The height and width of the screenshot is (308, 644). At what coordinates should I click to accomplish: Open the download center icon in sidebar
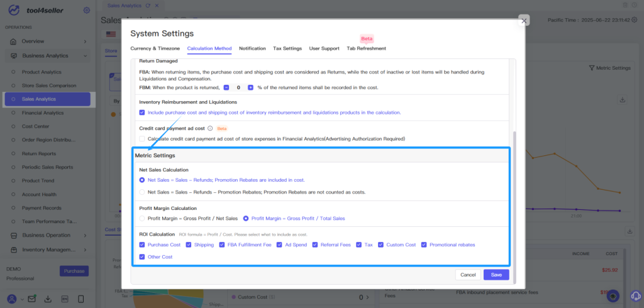[x=48, y=299]
